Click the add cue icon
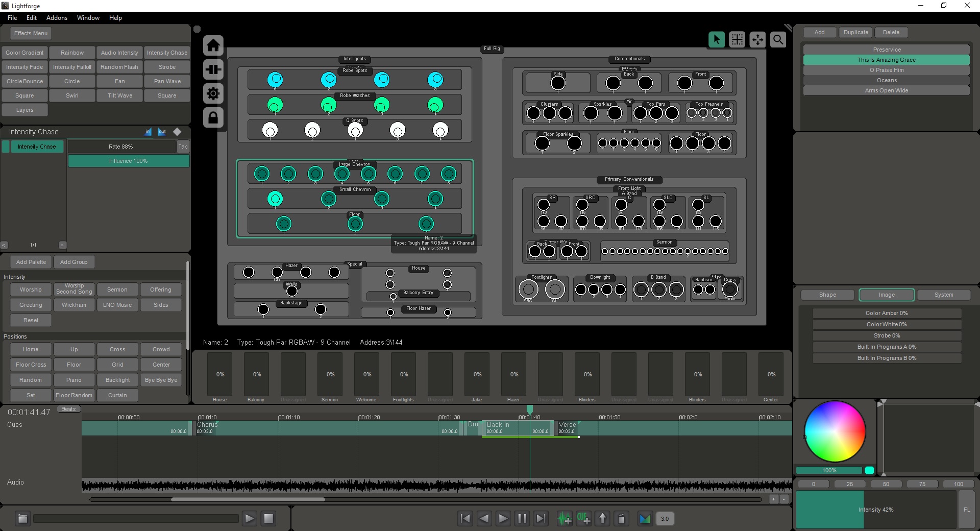The height and width of the screenshot is (531, 980). [583, 519]
